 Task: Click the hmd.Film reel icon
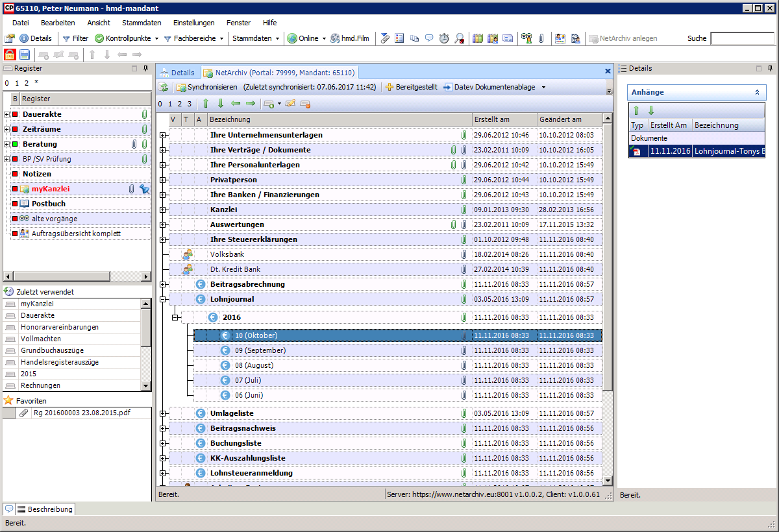tap(335, 38)
